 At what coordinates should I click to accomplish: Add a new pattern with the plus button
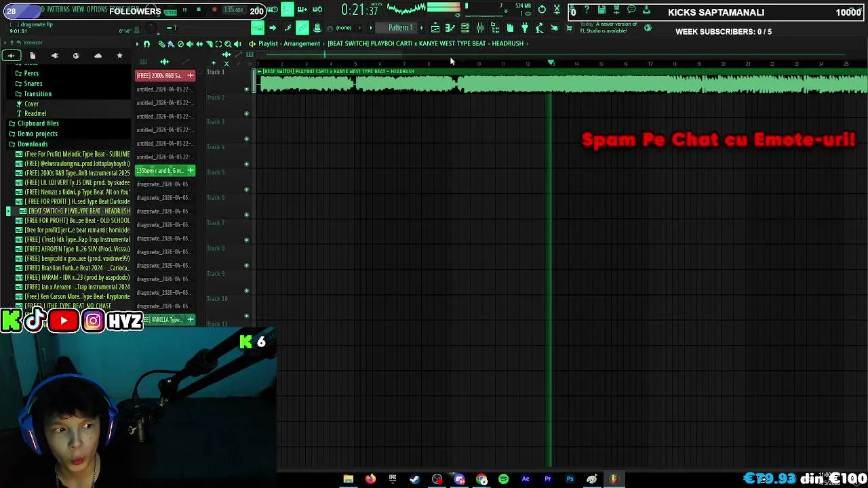tap(421, 28)
